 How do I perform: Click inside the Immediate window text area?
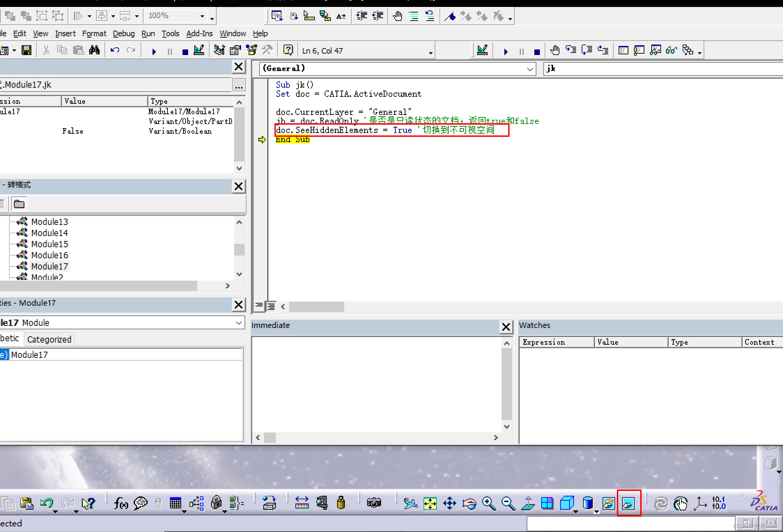[x=376, y=383]
